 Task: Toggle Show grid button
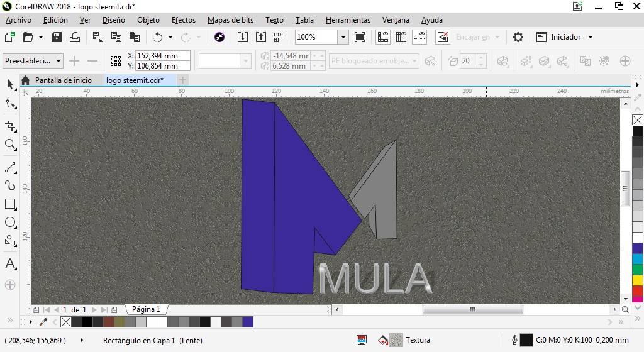click(x=401, y=37)
